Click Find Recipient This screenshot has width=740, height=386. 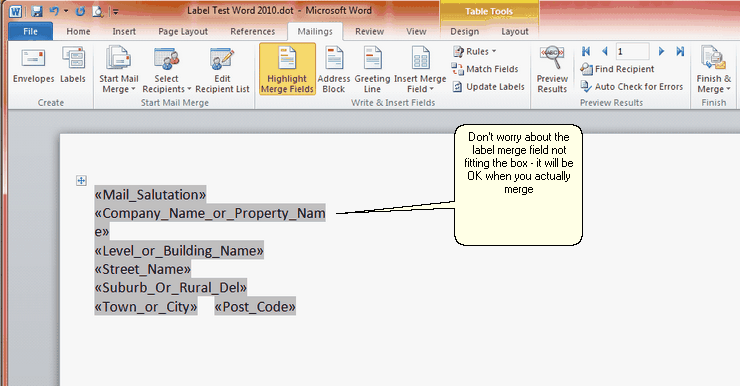617,69
